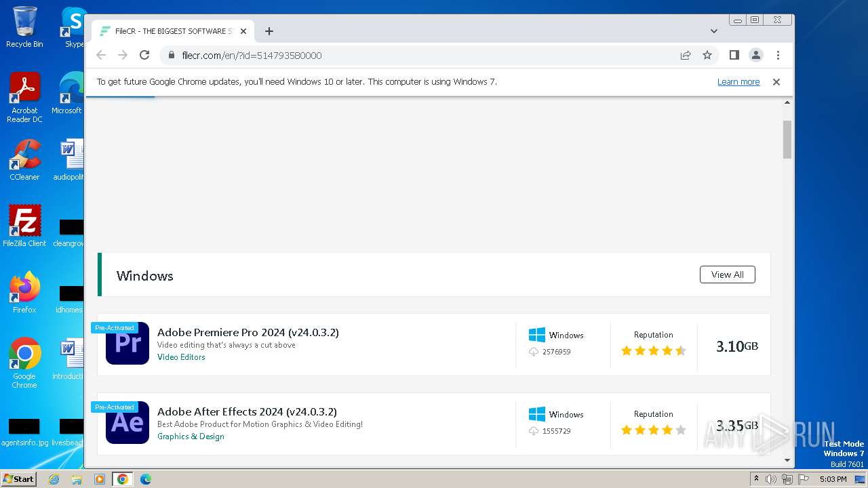Image resolution: width=868 pixels, height=488 pixels.
Task: Dismiss the Chrome update notification bar
Action: point(776,82)
